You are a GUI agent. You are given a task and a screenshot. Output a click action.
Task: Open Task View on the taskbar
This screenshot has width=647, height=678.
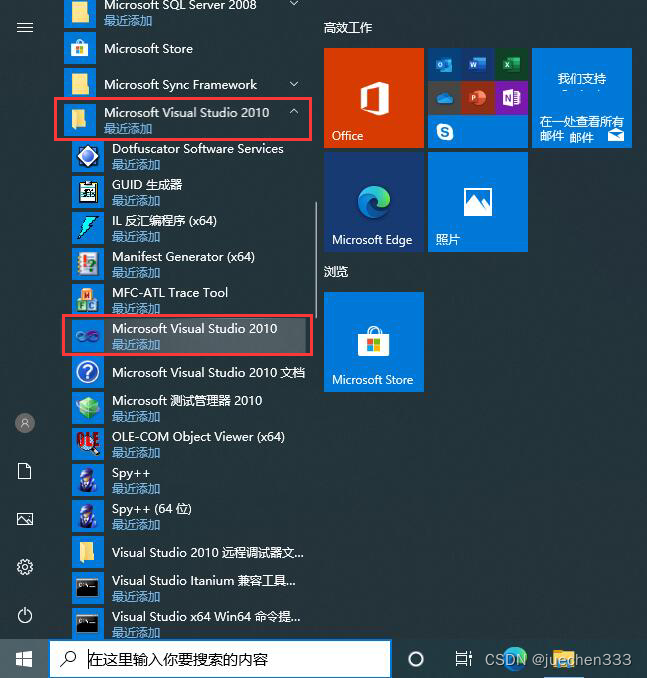[x=463, y=659]
